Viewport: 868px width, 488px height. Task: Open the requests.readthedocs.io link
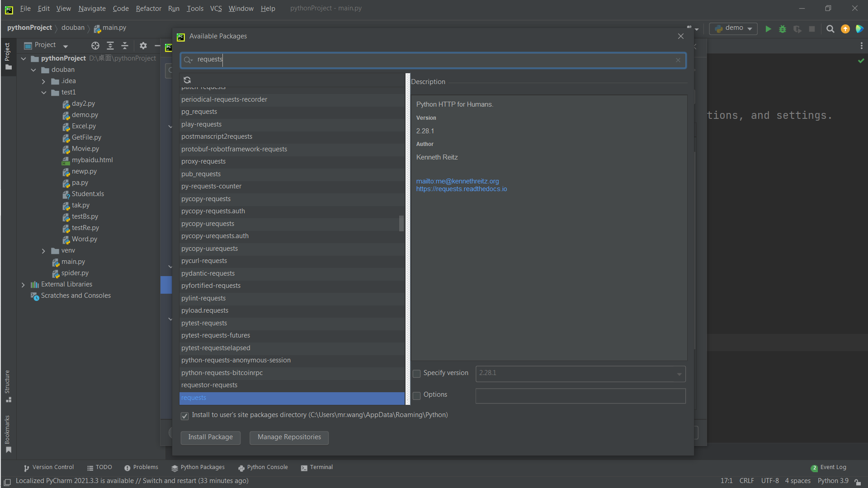461,189
